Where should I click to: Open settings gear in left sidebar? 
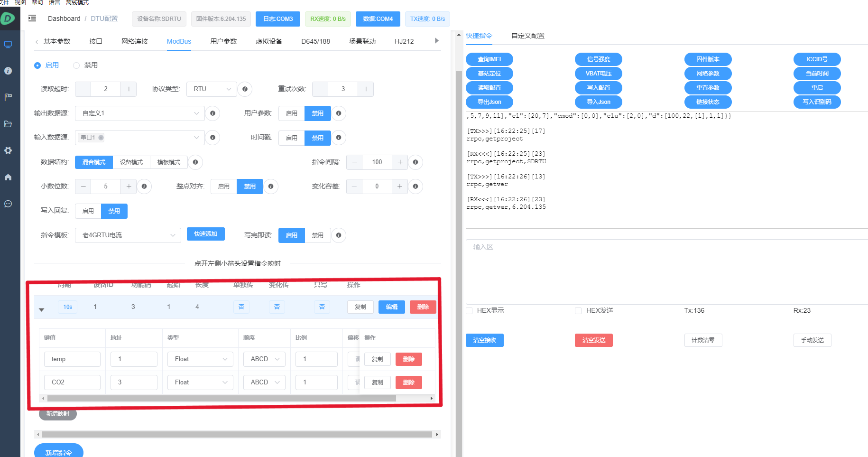coord(8,150)
